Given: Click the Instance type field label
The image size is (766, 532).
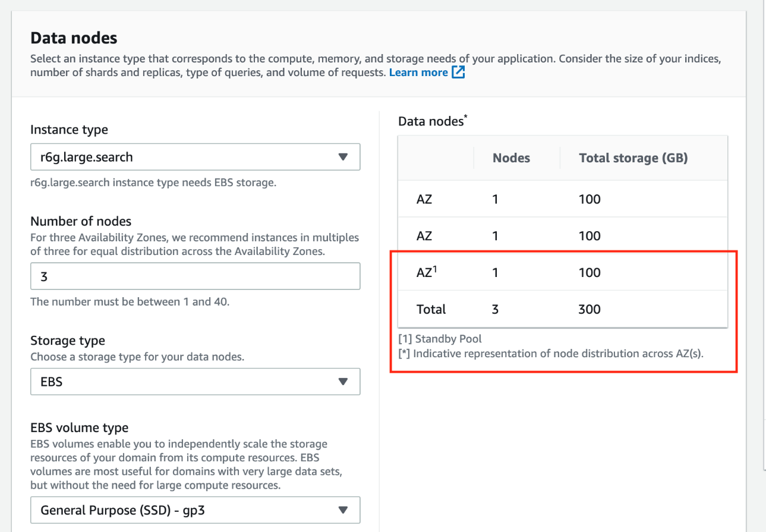Looking at the screenshot, I should coord(69,130).
